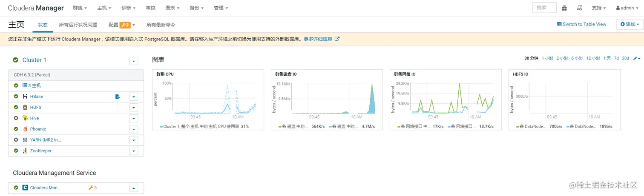This screenshot has width=644, height=196.
Task: Click HDFS green health status icon
Action: (16, 108)
